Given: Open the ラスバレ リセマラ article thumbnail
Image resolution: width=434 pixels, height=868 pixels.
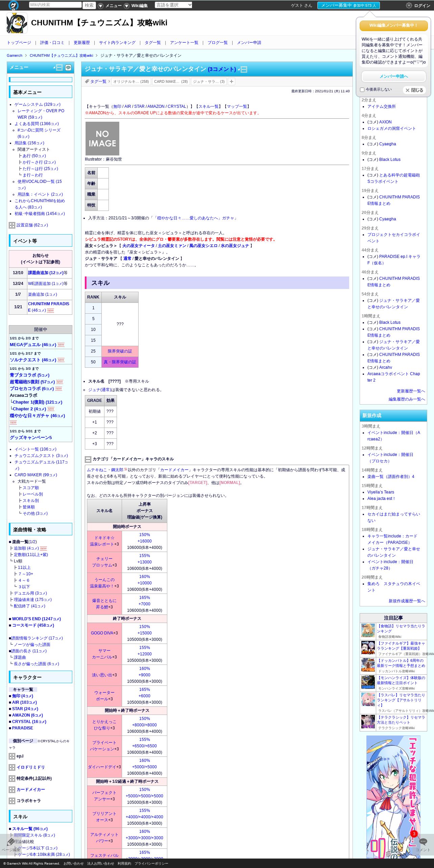Looking at the screenshot, I should click(368, 699).
